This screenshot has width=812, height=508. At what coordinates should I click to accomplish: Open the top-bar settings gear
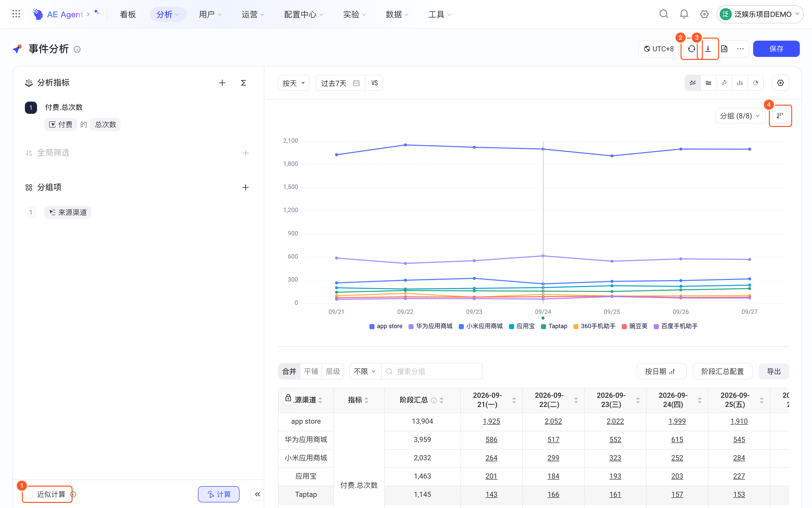point(704,14)
